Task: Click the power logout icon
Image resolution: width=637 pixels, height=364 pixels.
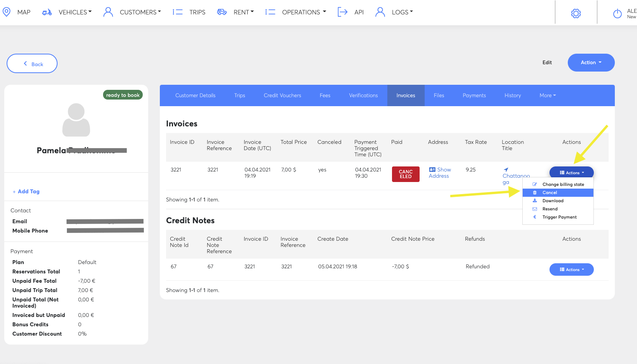Action: [x=617, y=14]
